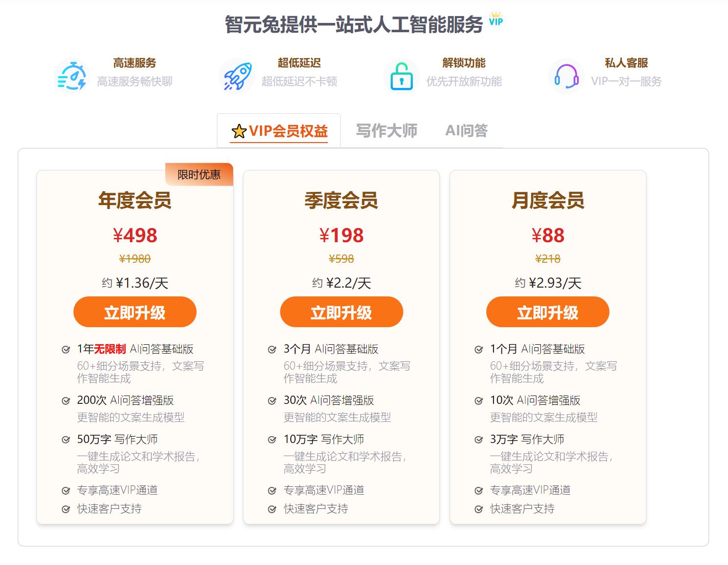Click the 月度会员 card title
This screenshot has width=728, height=565.
click(x=548, y=201)
